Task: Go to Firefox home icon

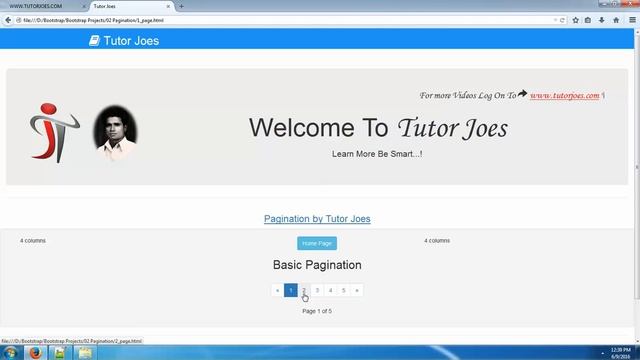Action: 616,20
